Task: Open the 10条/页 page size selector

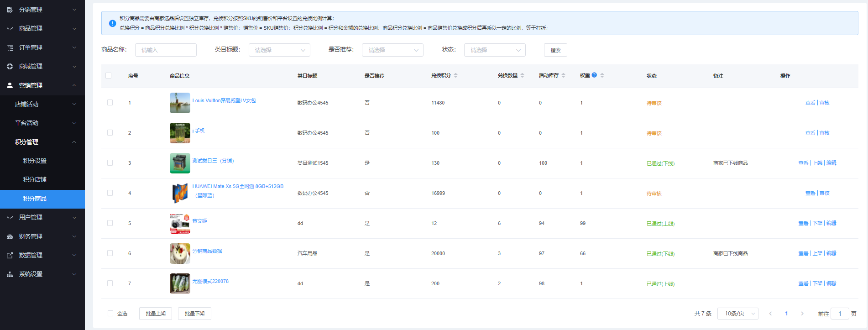Action: 738,314
